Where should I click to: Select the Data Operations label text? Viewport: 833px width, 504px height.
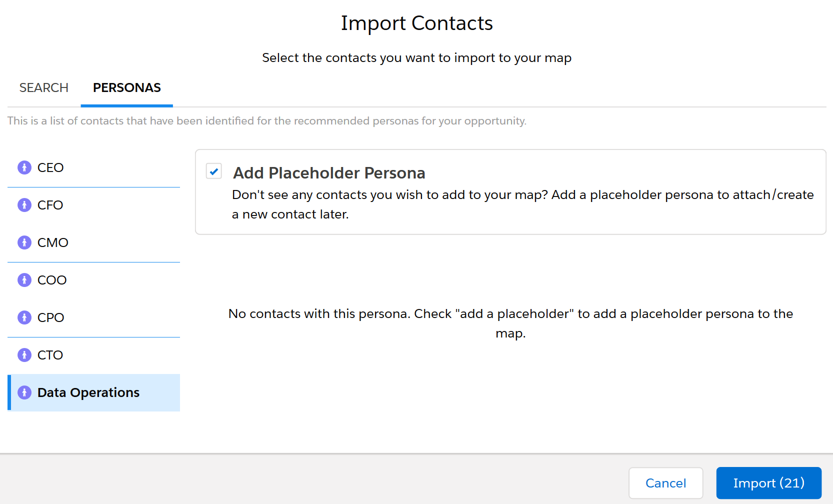[x=88, y=392]
